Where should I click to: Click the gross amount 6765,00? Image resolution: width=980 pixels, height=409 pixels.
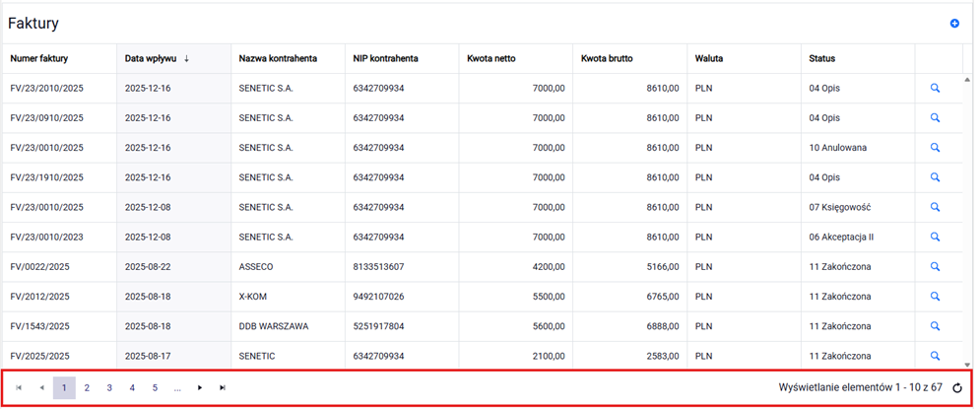[x=663, y=297]
